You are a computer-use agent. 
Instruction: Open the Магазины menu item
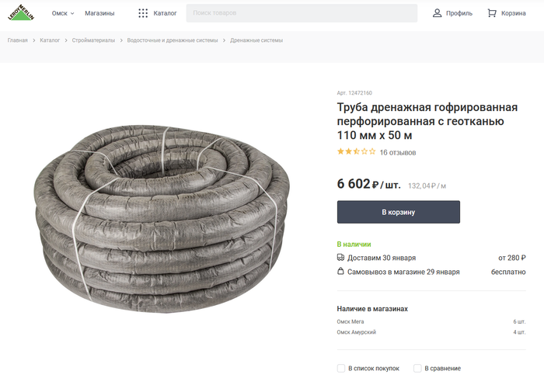pyautogui.click(x=99, y=13)
